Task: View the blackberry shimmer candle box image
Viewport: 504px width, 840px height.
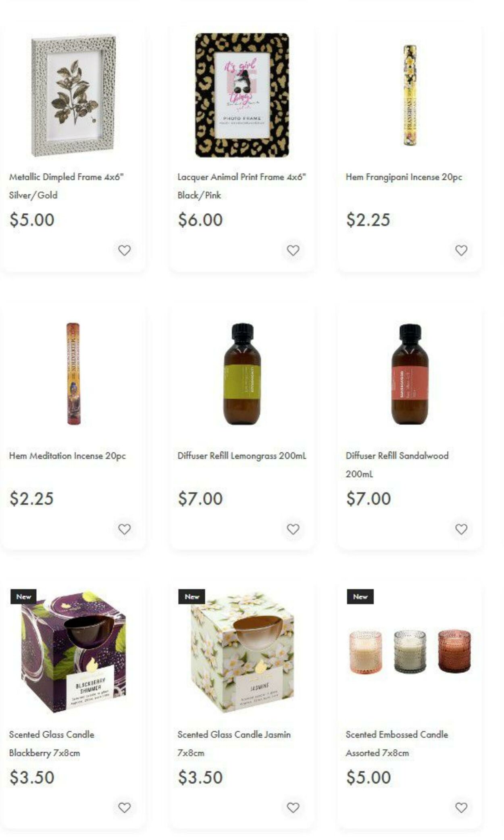Action: pos(74,652)
